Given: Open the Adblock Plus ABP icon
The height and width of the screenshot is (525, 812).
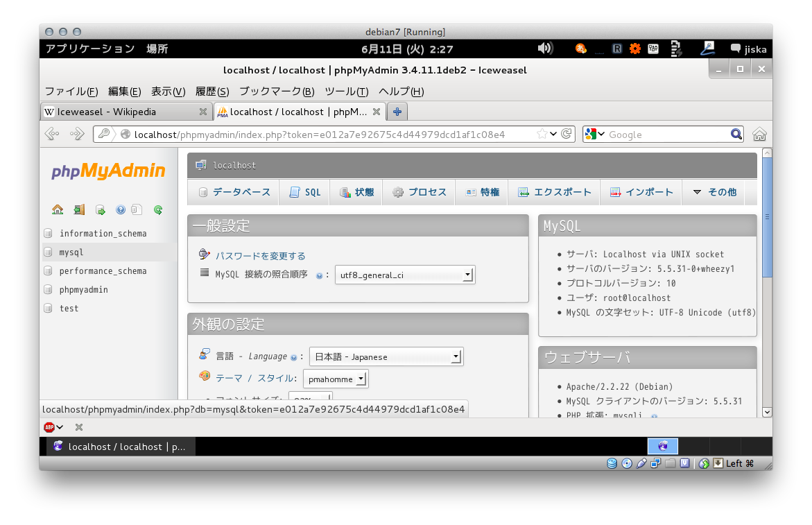Looking at the screenshot, I should pyautogui.click(x=49, y=427).
